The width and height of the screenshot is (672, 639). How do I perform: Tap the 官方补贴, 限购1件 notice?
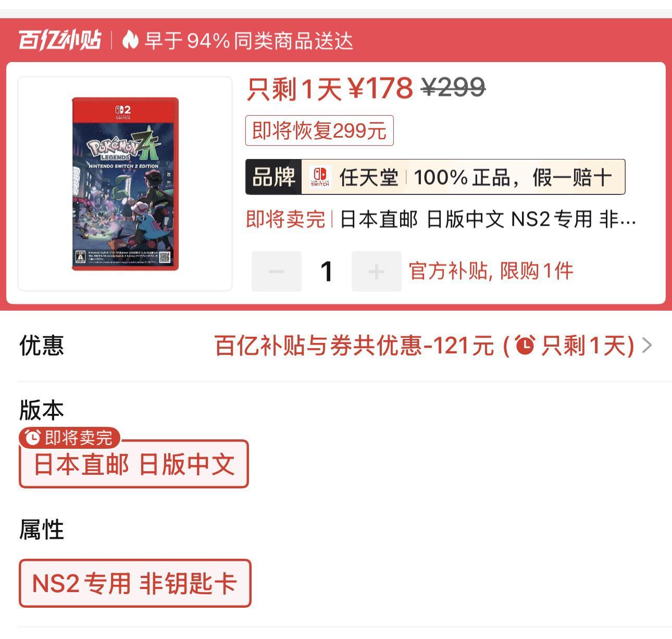click(491, 271)
